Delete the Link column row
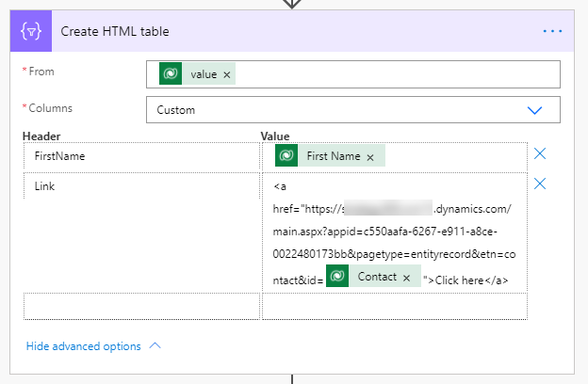Screen dimensions: 588x384 tap(540, 184)
